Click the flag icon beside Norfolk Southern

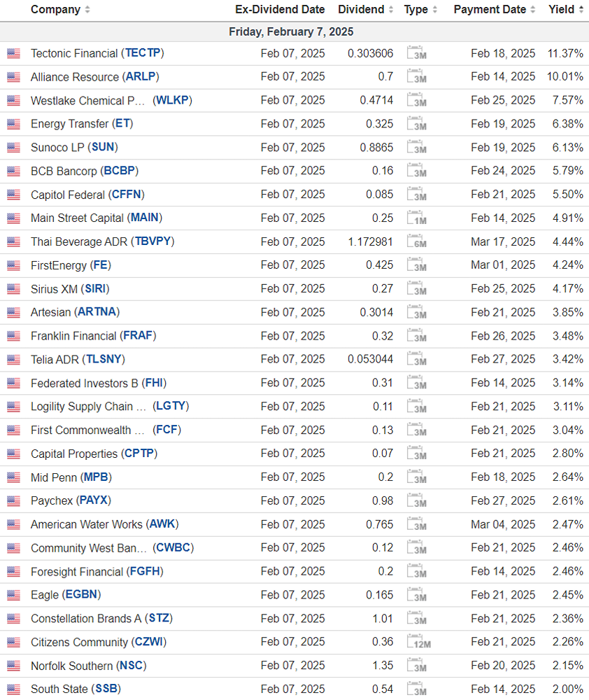pyautogui.click(x=13, y=666)
